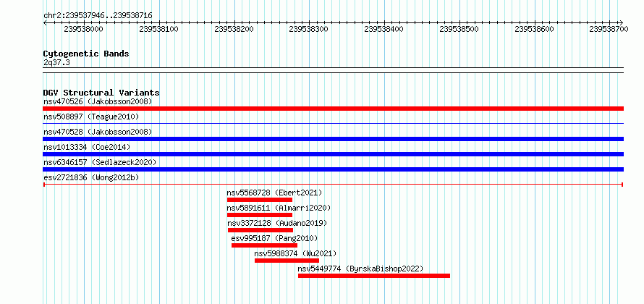Click the red bar for esv995187

(265, 245)
